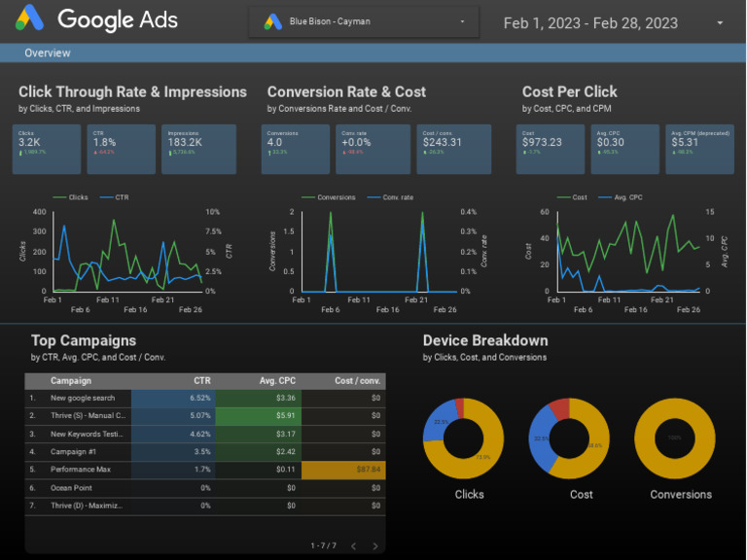747x560 pixels.
Task: Select the New Keywords Testi... campaign
Action: tap(205, 434)
